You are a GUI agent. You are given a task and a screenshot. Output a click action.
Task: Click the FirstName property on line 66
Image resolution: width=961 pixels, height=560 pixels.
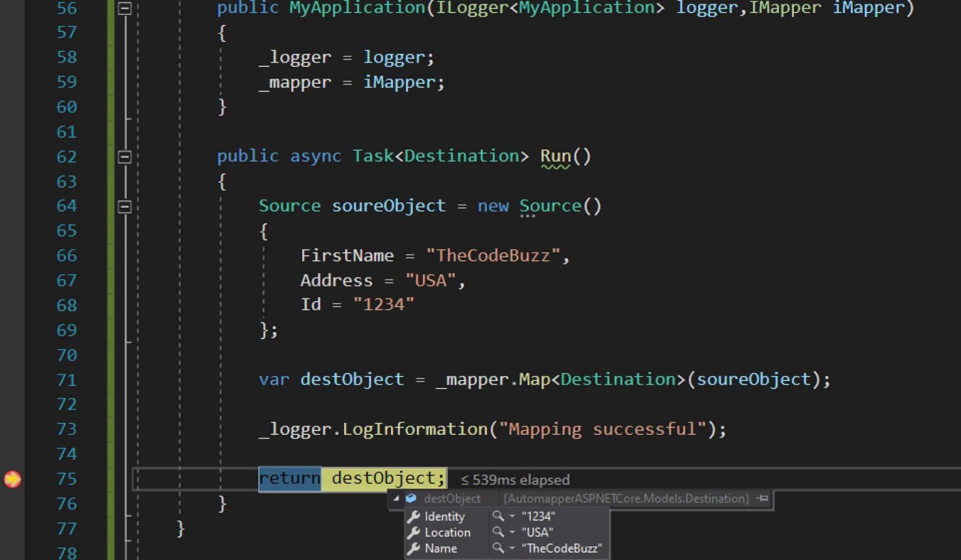(x=347, y=255)
